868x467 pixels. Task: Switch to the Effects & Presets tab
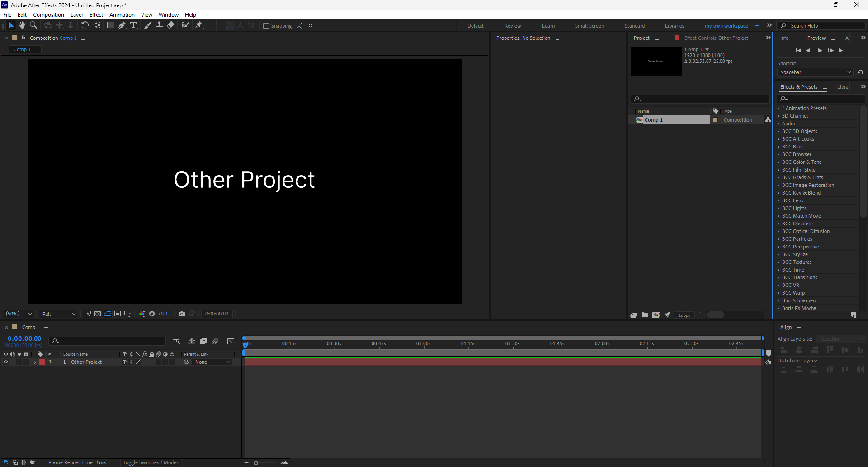point(799,87)
